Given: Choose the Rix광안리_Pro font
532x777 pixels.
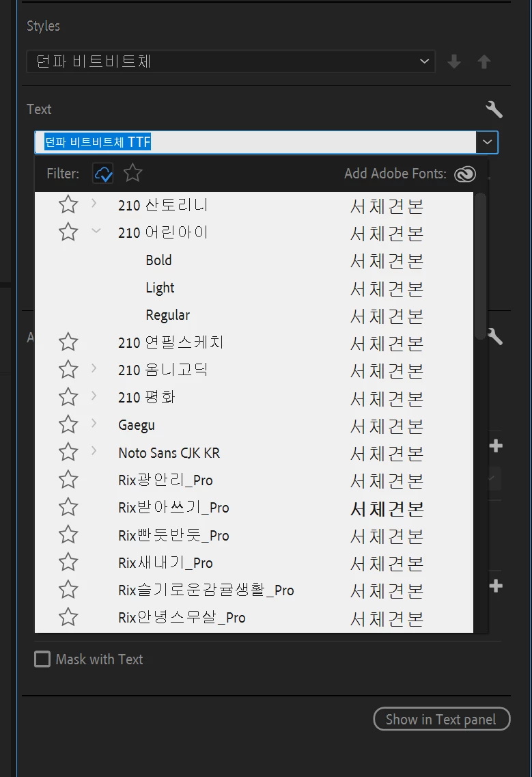Looking at the screenshot, I should (165, 480).
